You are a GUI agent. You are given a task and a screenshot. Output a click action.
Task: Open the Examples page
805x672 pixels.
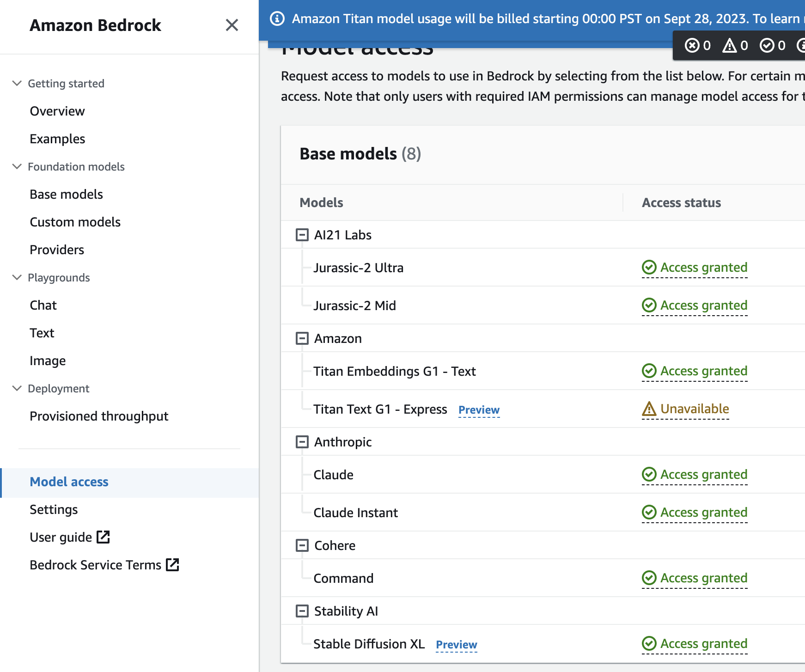pyautogui.click(x=57, y=139)
